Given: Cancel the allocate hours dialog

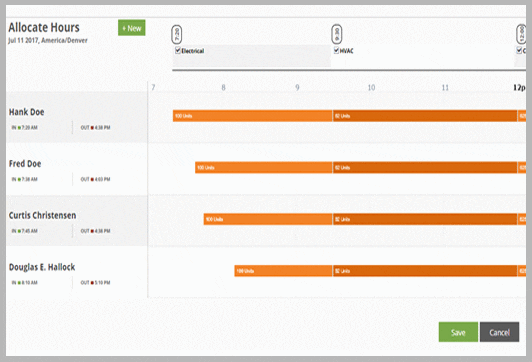Looking at the screenshot, I should 499,332.
